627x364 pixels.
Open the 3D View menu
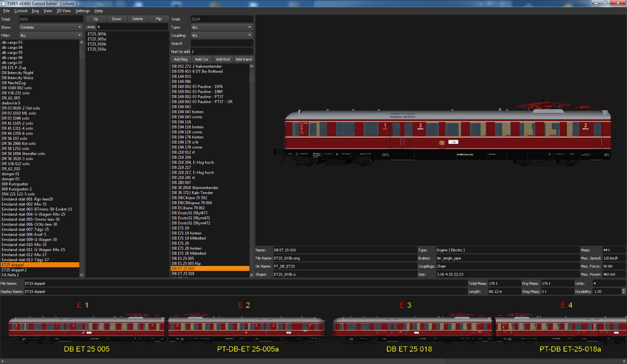63,11
